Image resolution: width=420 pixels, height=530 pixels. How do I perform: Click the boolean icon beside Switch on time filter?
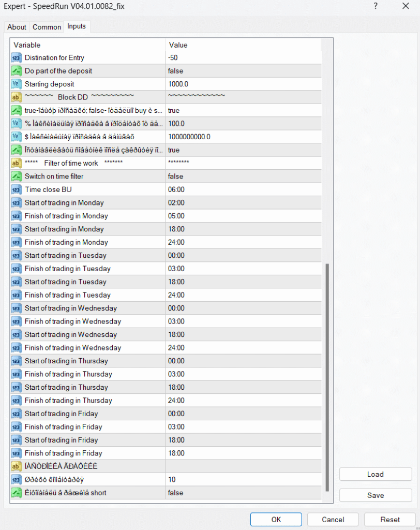pos(16,176)
